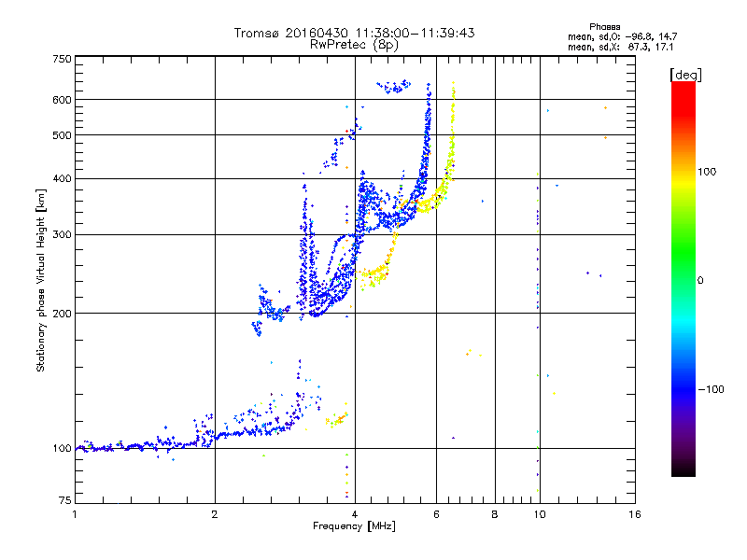Screen dimensions: 747x560
Task: Click the y-axis tick label "75"
Action: (65, 500)
